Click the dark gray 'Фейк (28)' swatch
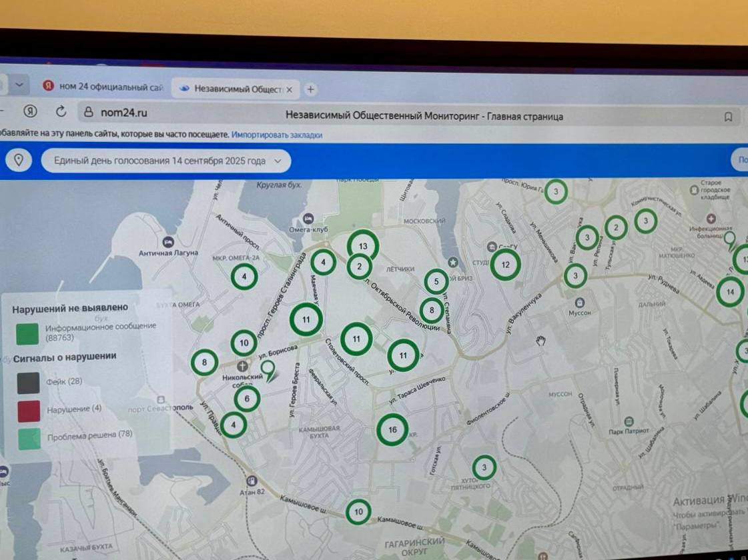 (x=29, y=383)
